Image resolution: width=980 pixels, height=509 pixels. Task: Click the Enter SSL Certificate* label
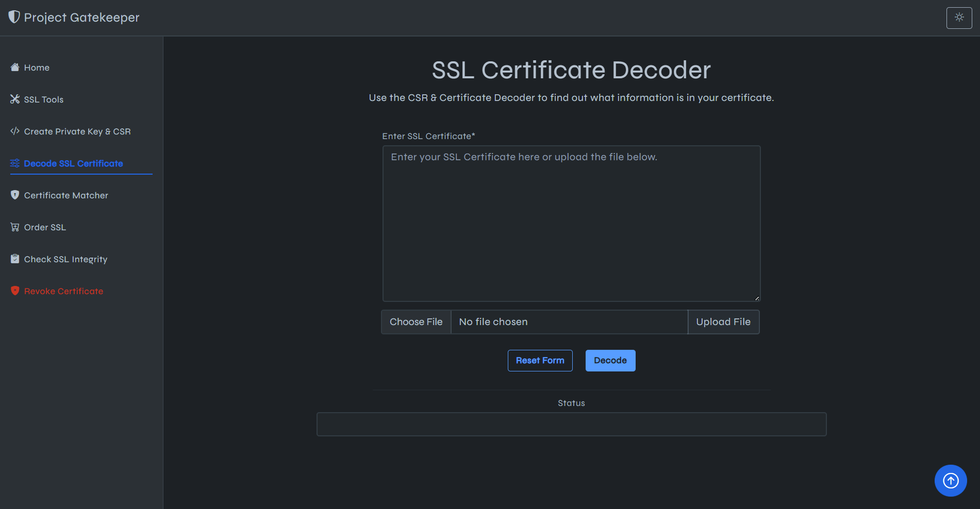(x=428, y=136)
